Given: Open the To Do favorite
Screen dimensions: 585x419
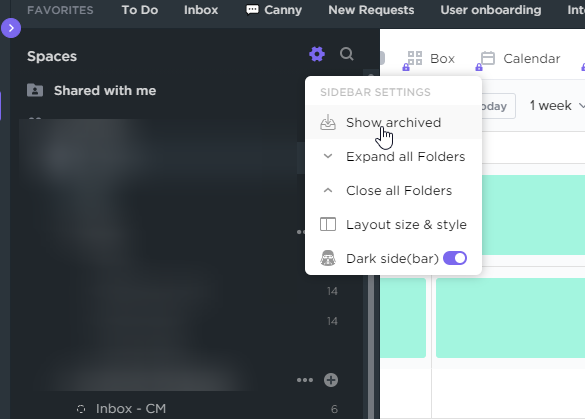Looking at the screenshot, I should [140, 10].
